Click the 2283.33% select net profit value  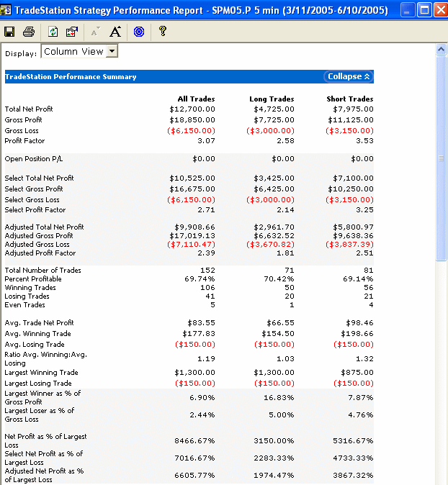[x=274, y=458]
